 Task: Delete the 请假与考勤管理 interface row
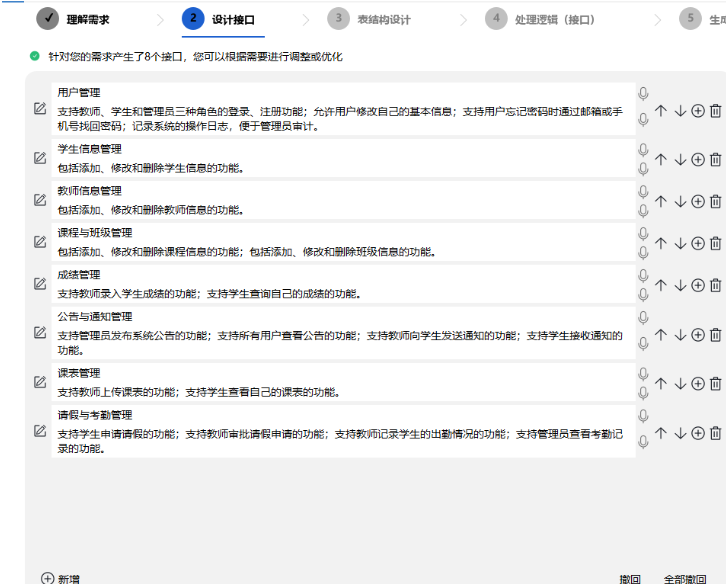(x=715, y=433)
